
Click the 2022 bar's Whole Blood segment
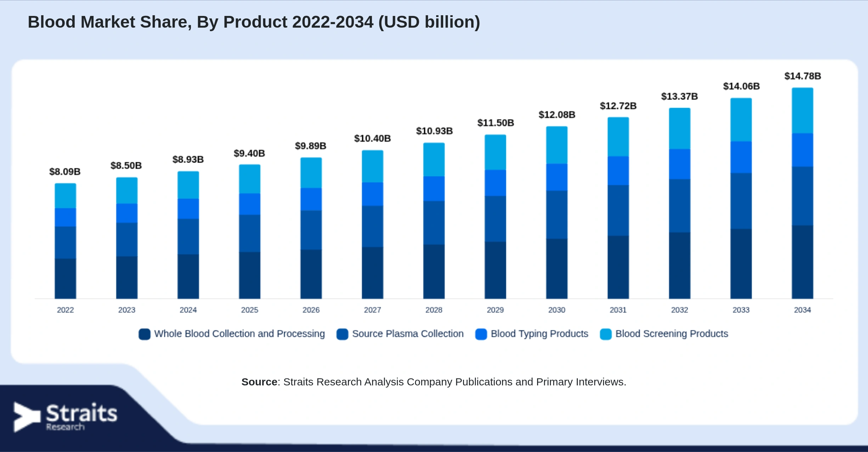click(66, 278)
